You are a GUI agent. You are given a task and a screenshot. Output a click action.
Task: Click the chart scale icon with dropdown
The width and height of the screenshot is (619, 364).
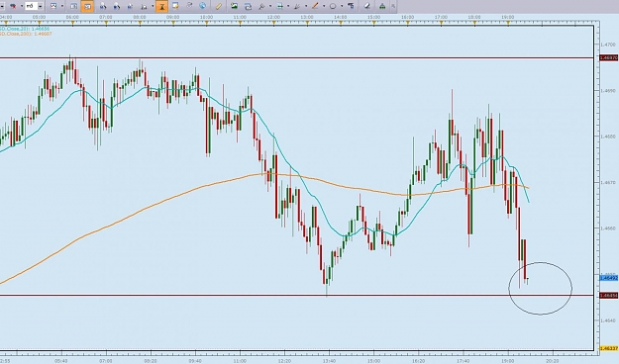click(x=144, y=7)
